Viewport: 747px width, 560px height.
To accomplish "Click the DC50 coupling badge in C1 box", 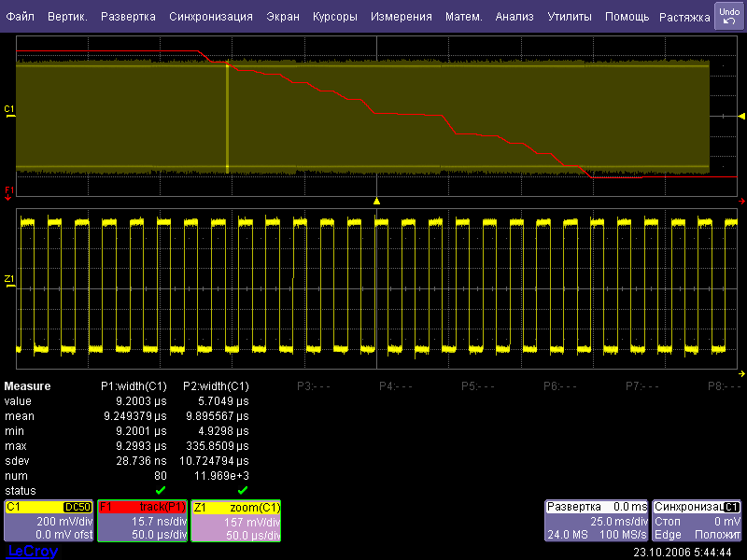I will (76, 507).
